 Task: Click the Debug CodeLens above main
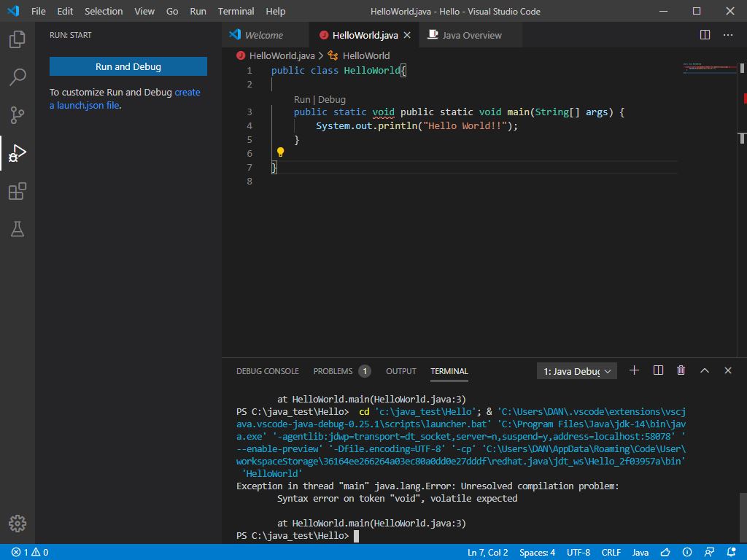click(332, 99)
